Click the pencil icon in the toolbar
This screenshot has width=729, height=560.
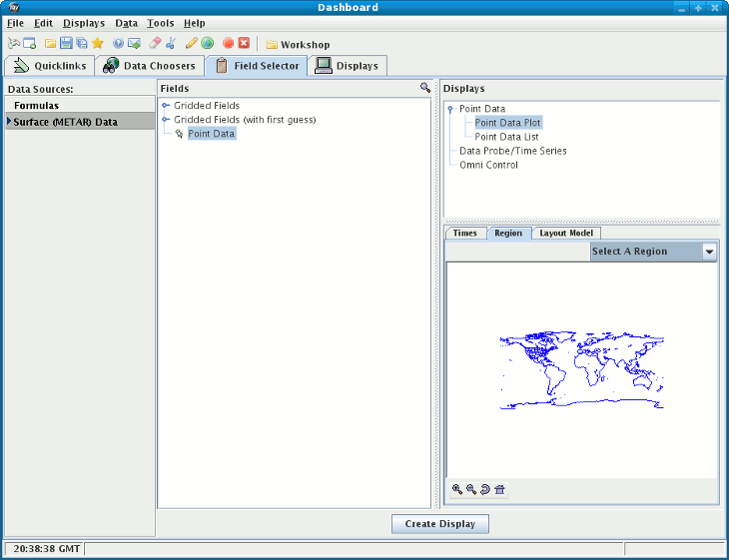[x=191, y=44]
